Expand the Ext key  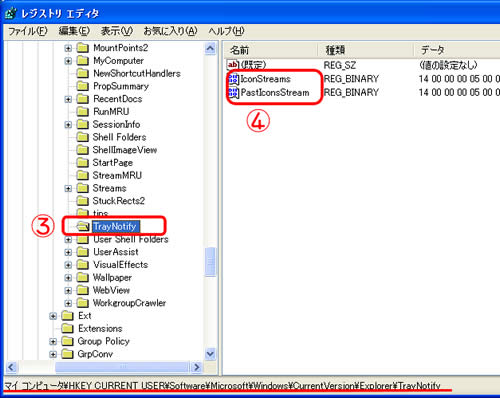53,316
